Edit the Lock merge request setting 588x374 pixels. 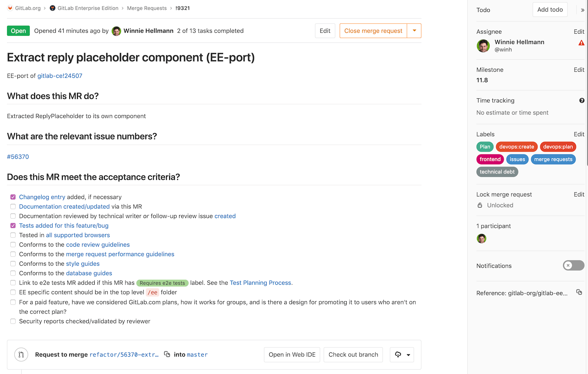pos(579,194)
